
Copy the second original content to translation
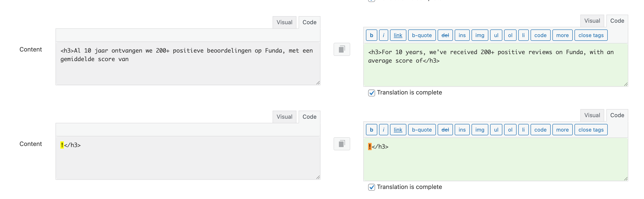point(341,144)
